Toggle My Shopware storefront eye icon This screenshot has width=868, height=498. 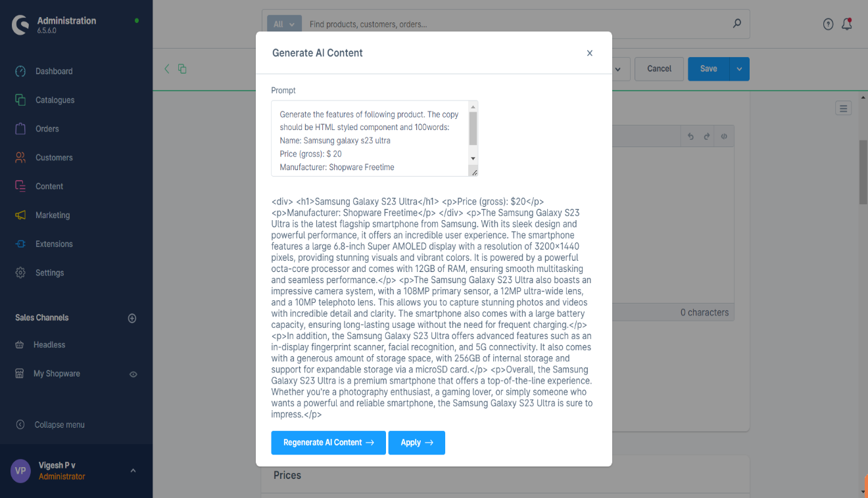(x=133, y=374)
